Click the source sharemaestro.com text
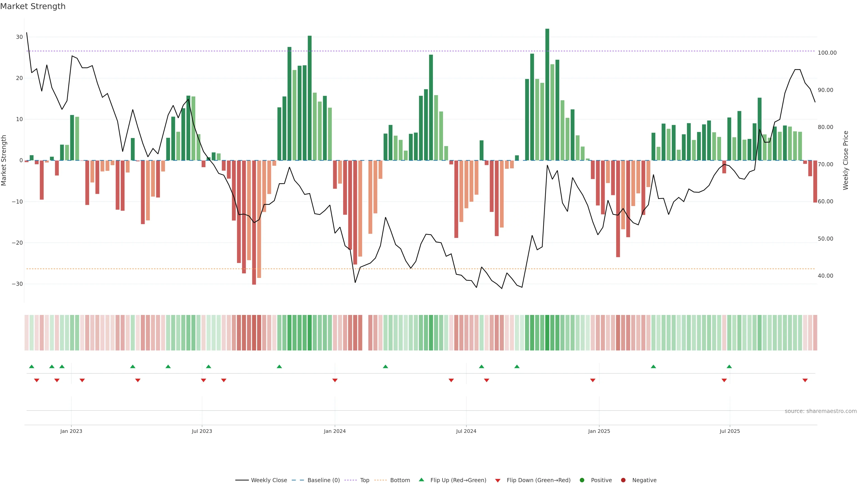 click(821, 411)
